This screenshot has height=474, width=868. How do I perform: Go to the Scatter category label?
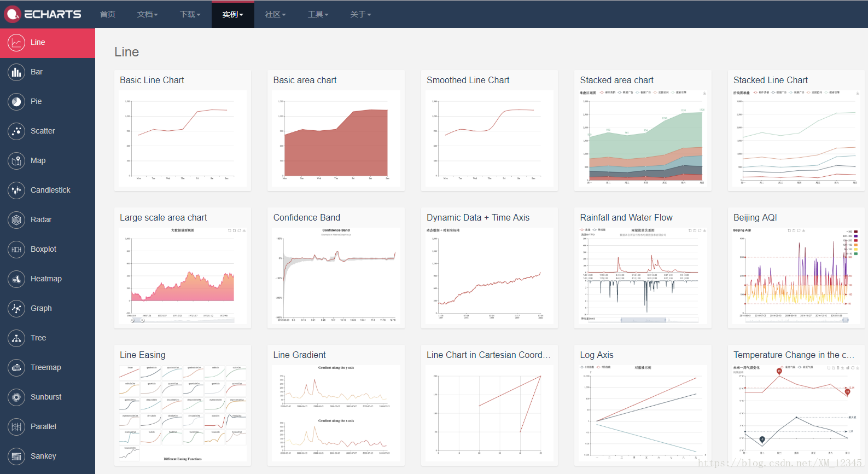43,131
